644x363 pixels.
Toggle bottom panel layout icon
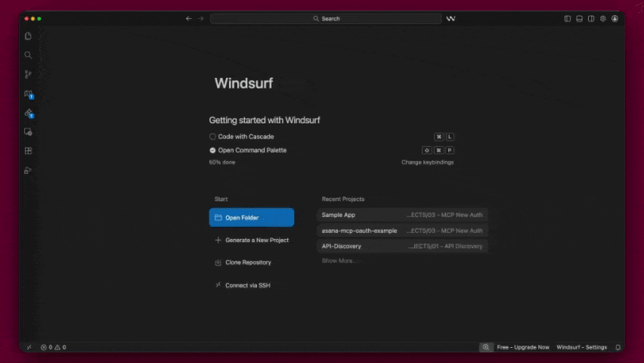tap(579, 18)
